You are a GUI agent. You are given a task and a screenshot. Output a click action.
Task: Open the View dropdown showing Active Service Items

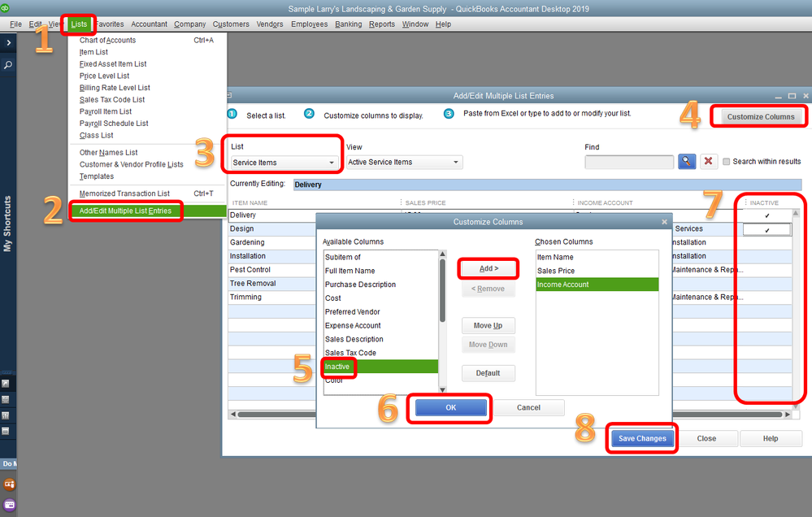pos(404,162)
